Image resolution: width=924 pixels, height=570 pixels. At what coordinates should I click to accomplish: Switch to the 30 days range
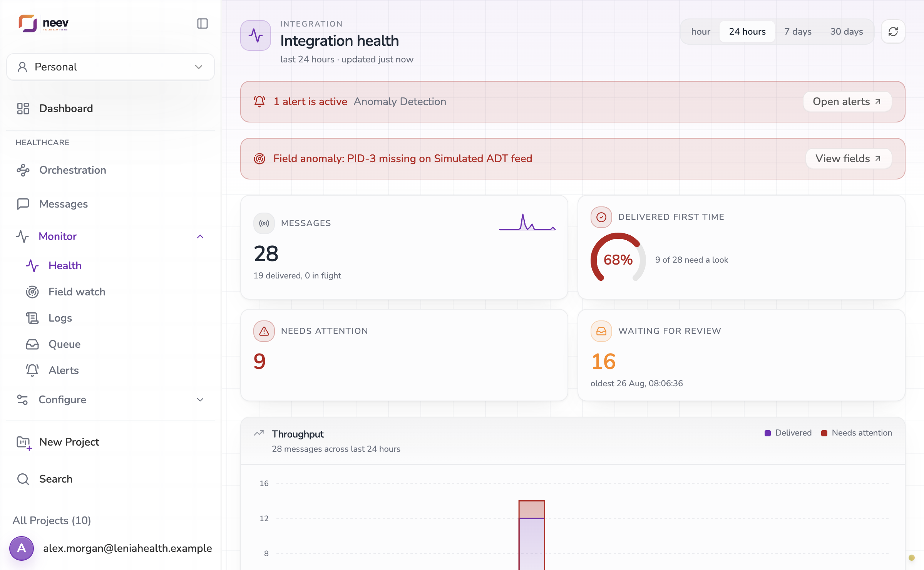(847, 32)
